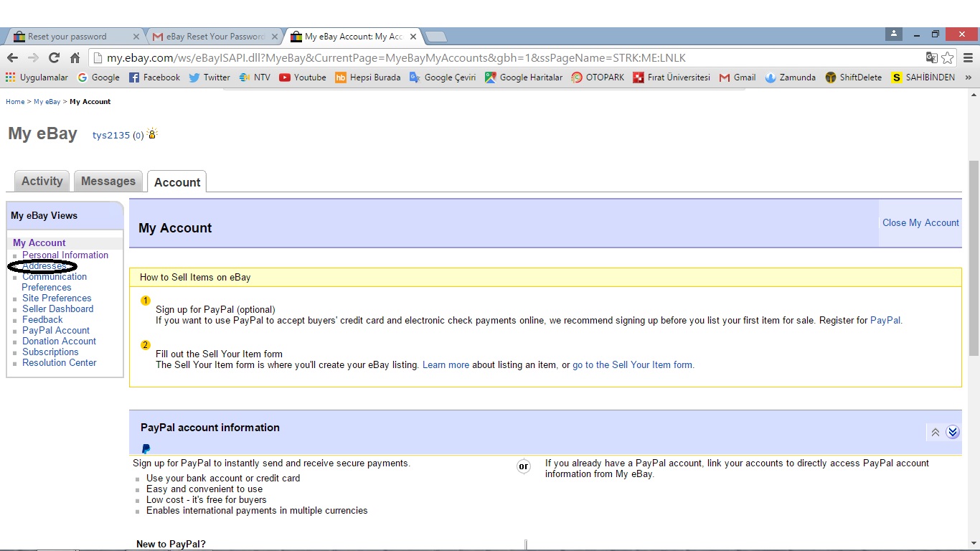
Task: Open the Uygulamalar apps bookmark
Action: (x=37, y=77)
